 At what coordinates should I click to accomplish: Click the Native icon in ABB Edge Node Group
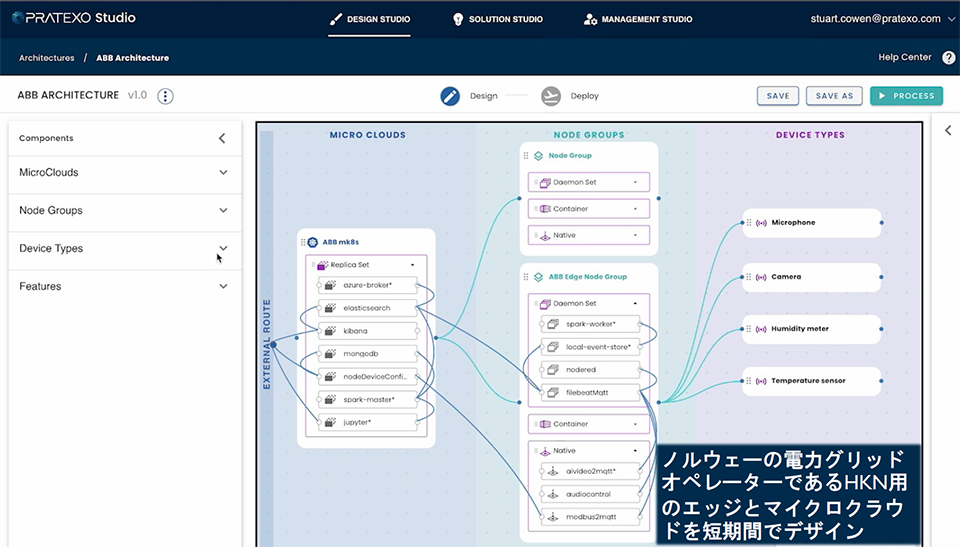click(x=545, y=451)
